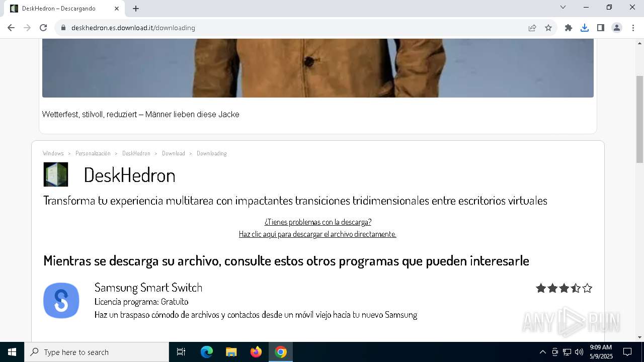The image size is (644, 362).
Task: Open Task View on the taskbar
Action: click(181, 352)
